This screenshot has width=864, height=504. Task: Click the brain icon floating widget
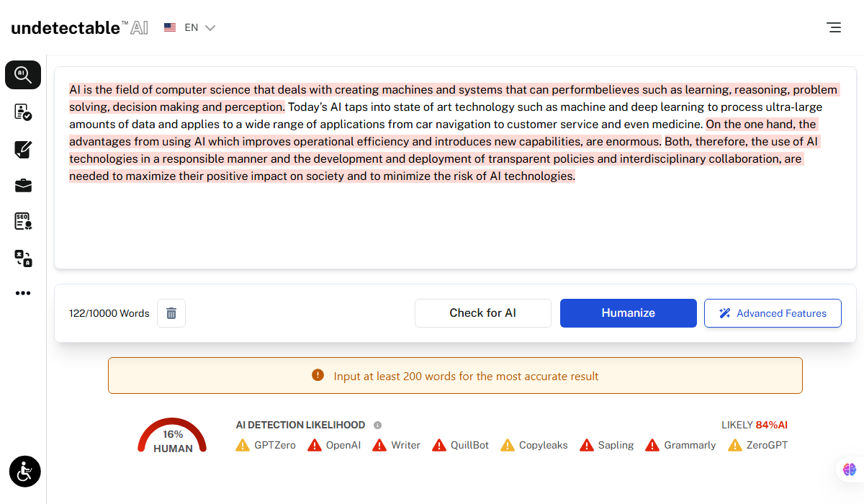[x=850, y=469]
